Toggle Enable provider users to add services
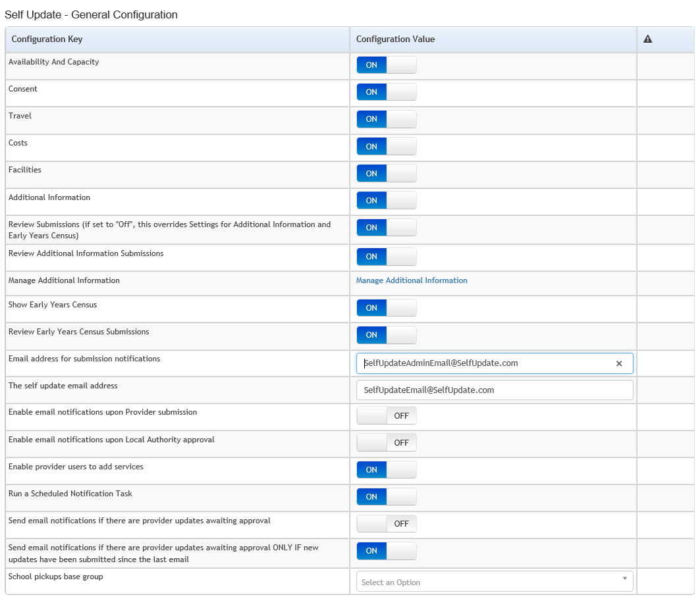This screenshot has height=597, width=700. [x=386, y=470]
